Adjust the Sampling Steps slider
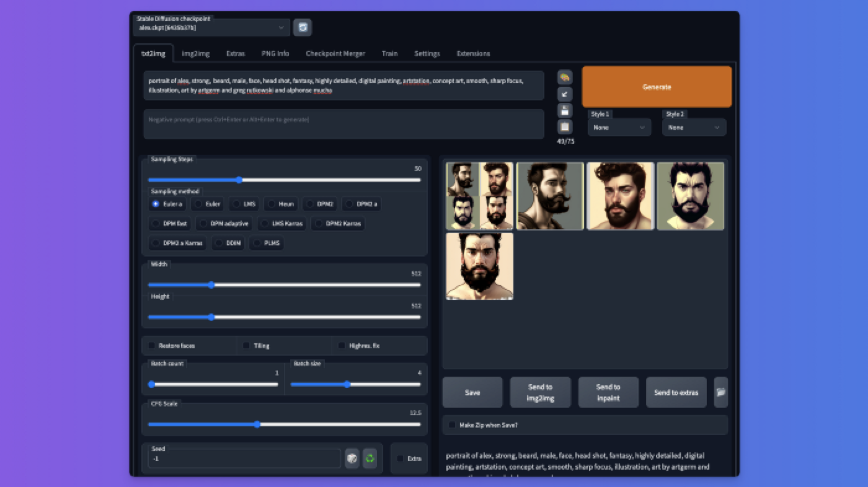This screenshot has height=487, width=868. coord(285,180)
